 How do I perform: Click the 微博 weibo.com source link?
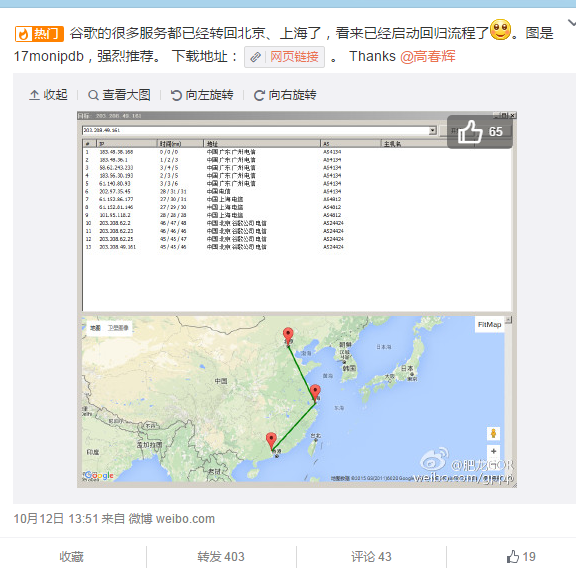pos(172,519)
